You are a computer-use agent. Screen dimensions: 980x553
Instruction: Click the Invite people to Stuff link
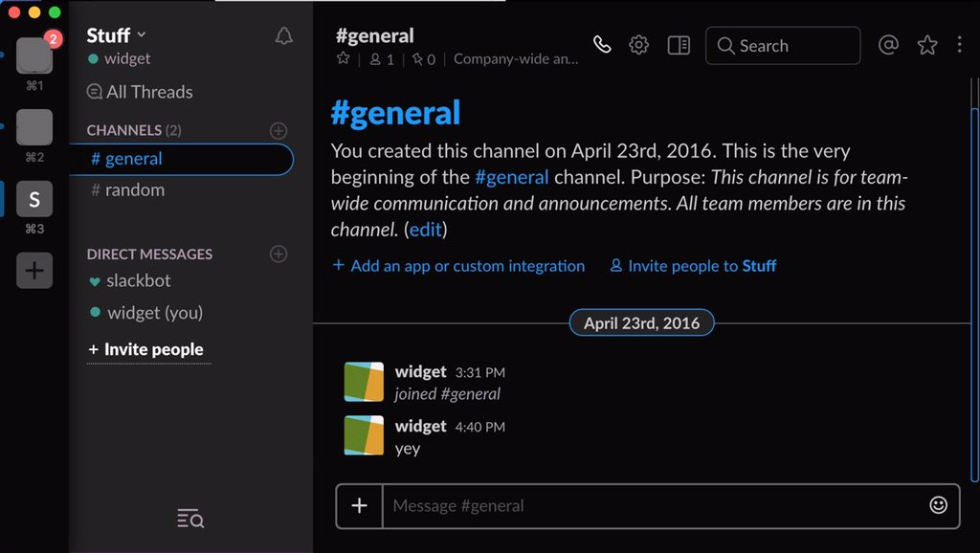pos(693,266)
